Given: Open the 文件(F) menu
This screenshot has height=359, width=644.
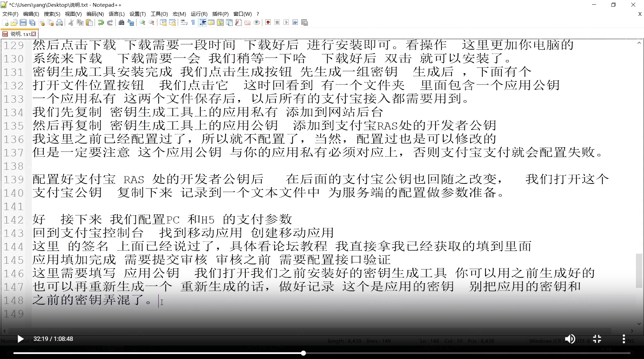Looking at the screenshot, I should (x=10, y=14).
